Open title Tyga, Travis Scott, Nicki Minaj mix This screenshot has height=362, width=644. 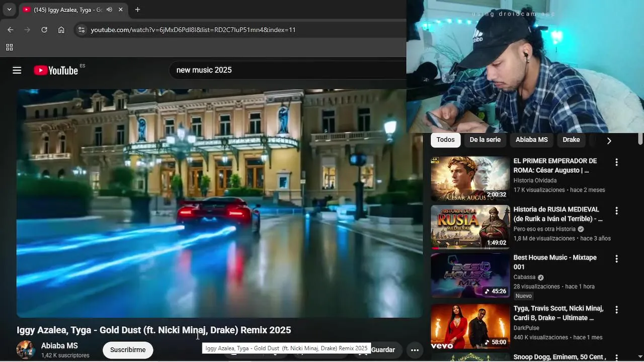tap(558, 313)
